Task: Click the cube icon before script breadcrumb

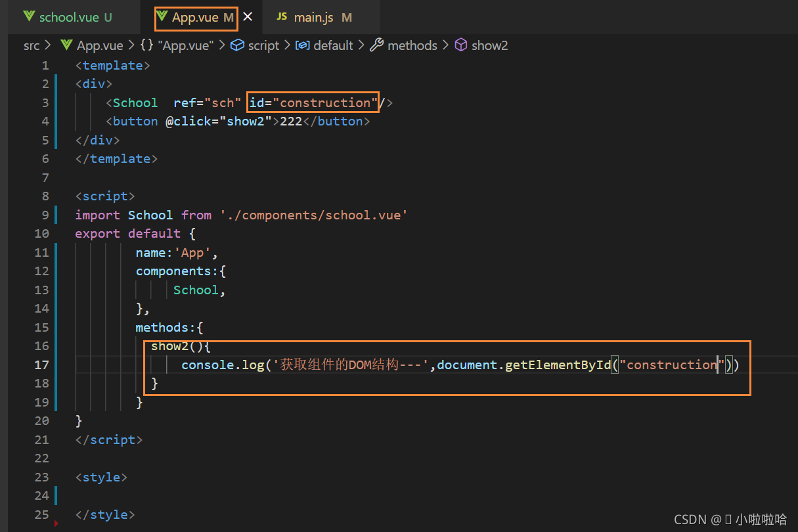Action: click(x=237, y=45)
